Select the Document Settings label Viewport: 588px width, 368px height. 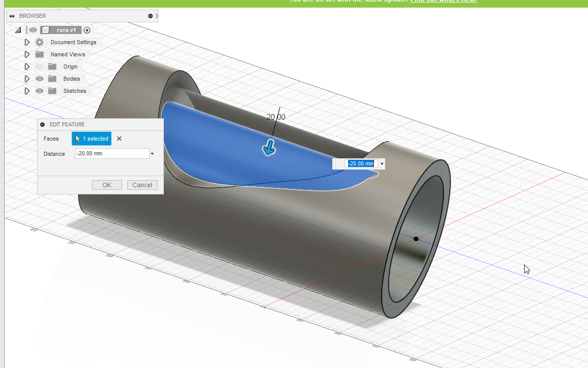pyautogui.click(x=74, y=43)
